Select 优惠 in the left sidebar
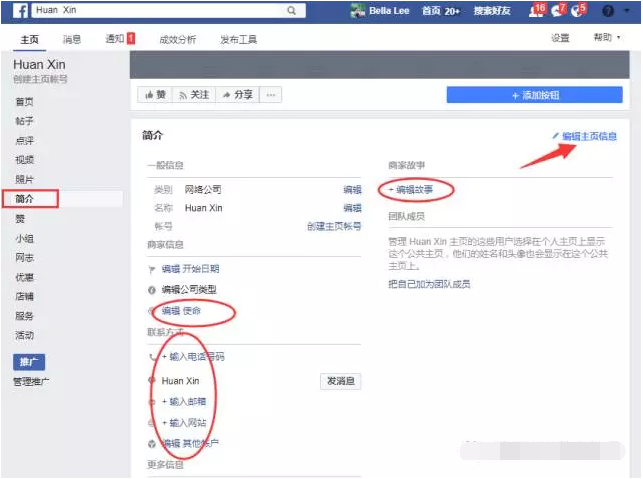Image resolution: width=643 pixels, height=479 pixels. tap(24, 277)
